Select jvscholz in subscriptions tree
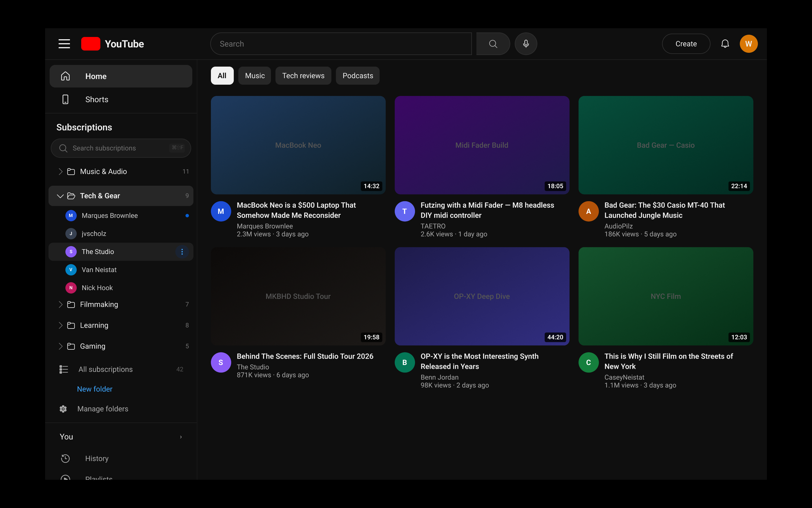The width and height of the screenshot is (812, 508). tap(121, 233)
